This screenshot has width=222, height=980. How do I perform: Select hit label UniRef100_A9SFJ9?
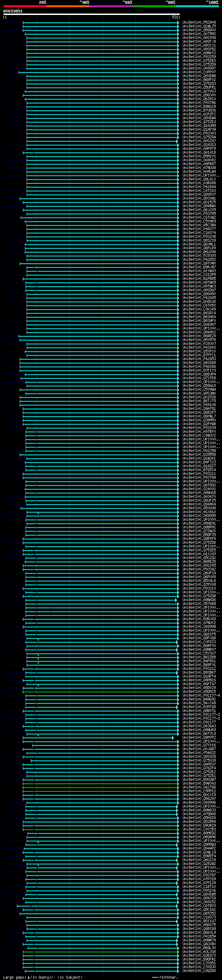pos(199,41)
